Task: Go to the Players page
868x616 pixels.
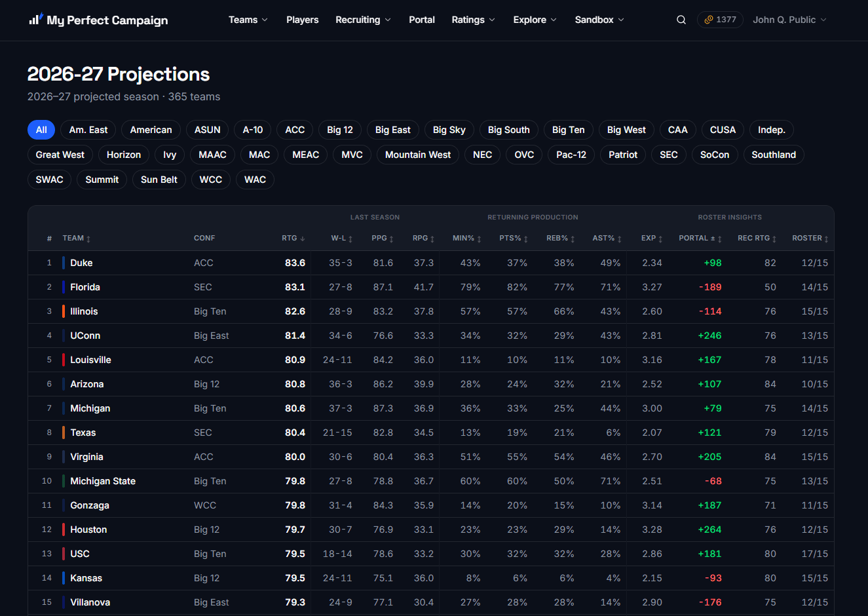Action: click(303, 20)
